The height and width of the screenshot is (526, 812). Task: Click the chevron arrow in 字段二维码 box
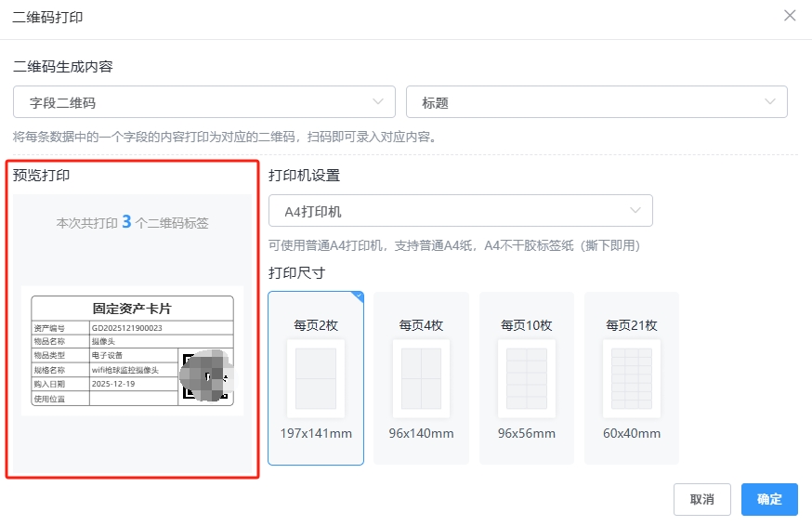(377, 102)
